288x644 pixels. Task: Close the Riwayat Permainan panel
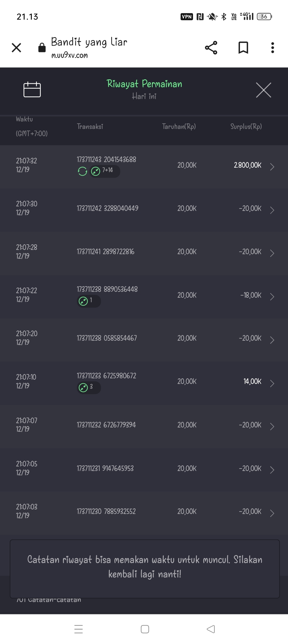pos(263,90)
